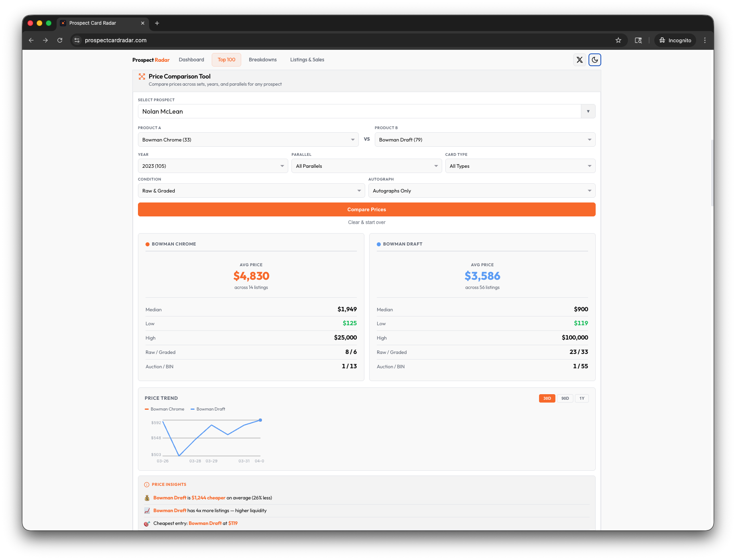Click the blue Bowman Draft card dot

click(x=379, y=244)
